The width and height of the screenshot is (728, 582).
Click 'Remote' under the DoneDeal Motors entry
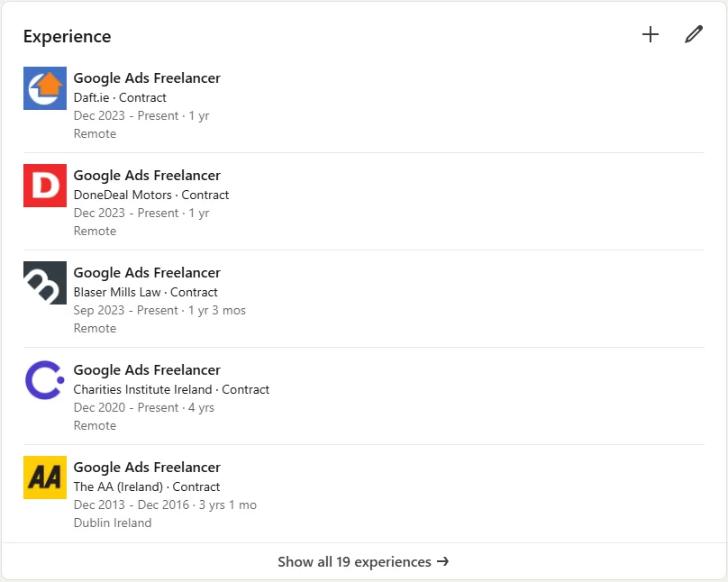pyautogui.click(x=95, y=232)
